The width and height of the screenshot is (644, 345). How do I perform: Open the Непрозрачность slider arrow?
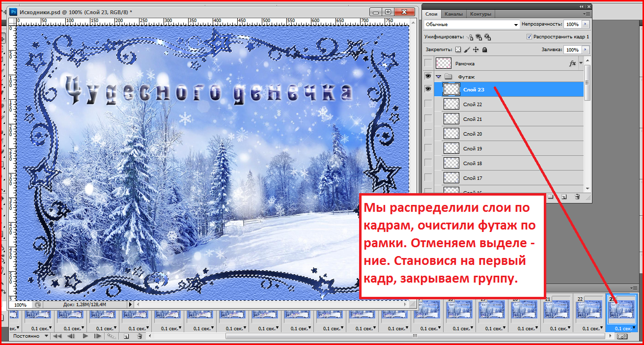point(585,24)
